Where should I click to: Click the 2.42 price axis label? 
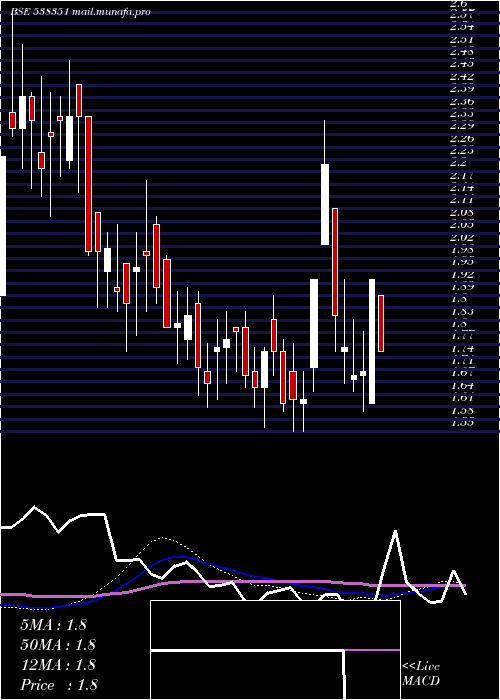pos(461,77)
